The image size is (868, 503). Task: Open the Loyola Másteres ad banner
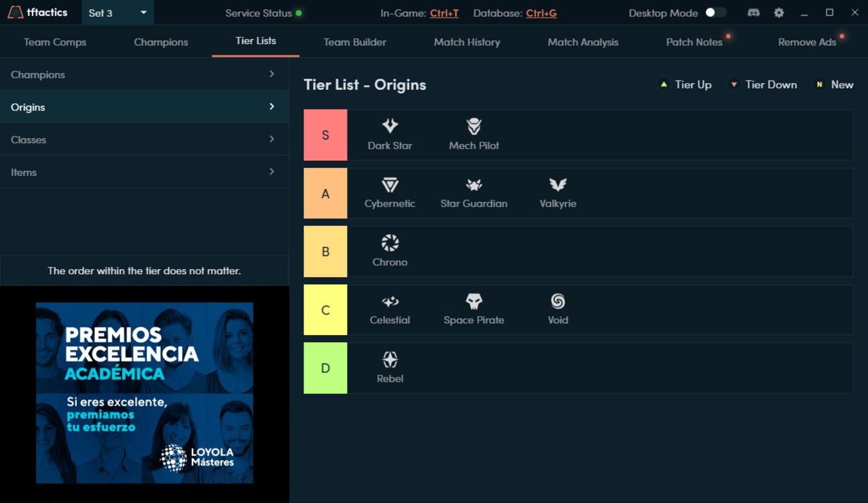pos(145,393)
